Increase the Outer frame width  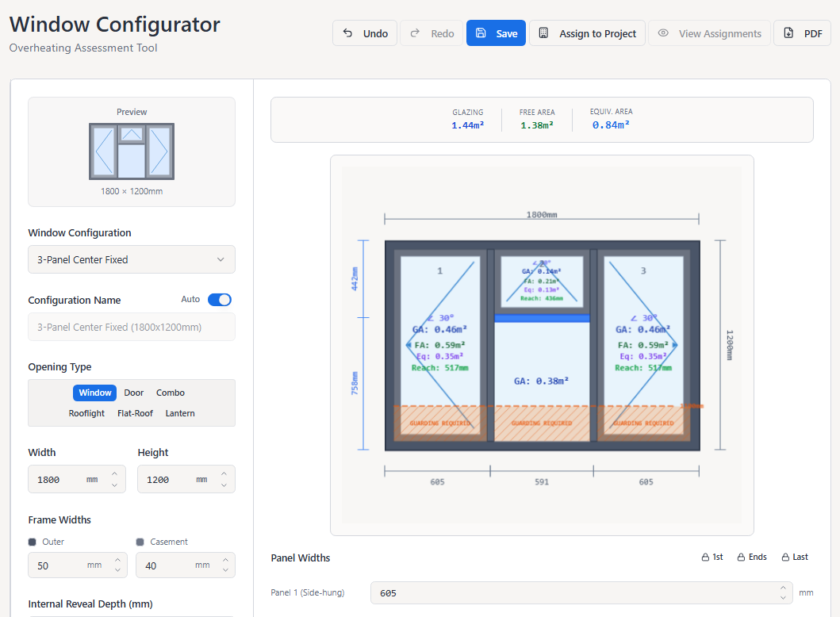click(x=118, y=560)
